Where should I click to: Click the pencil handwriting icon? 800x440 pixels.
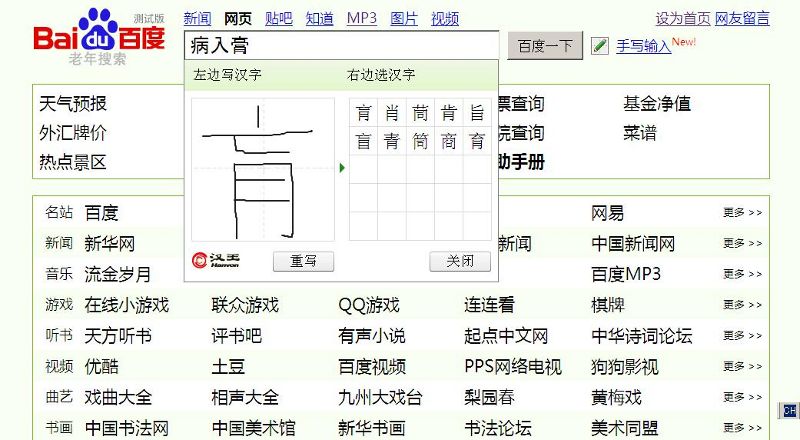point(599,46)
